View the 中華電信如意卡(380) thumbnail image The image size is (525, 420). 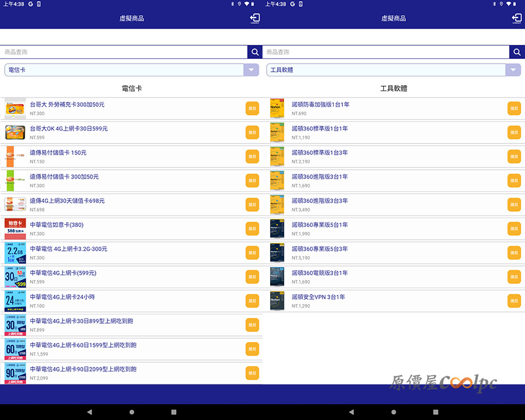[x=15, y=229]
